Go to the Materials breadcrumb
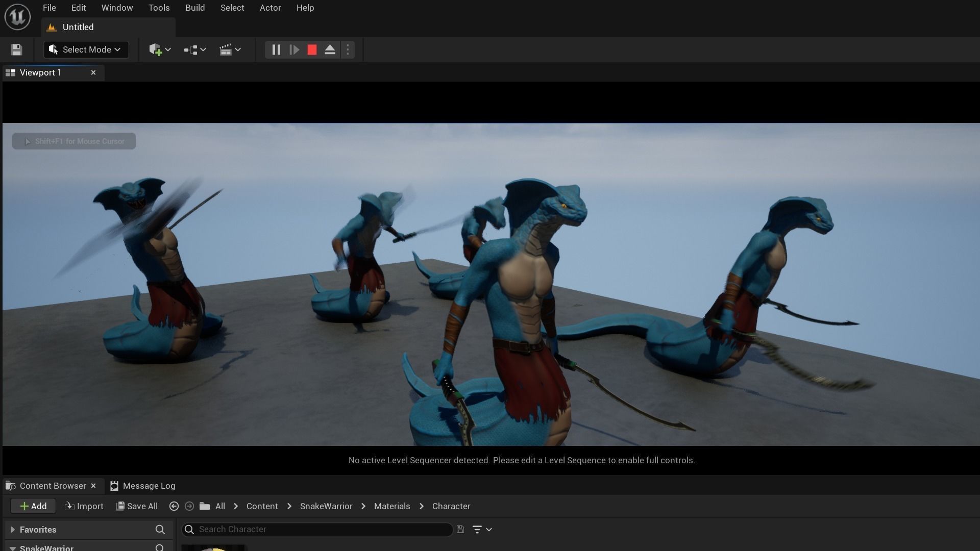Screen dimensions: 980x551 pos(392,506)
